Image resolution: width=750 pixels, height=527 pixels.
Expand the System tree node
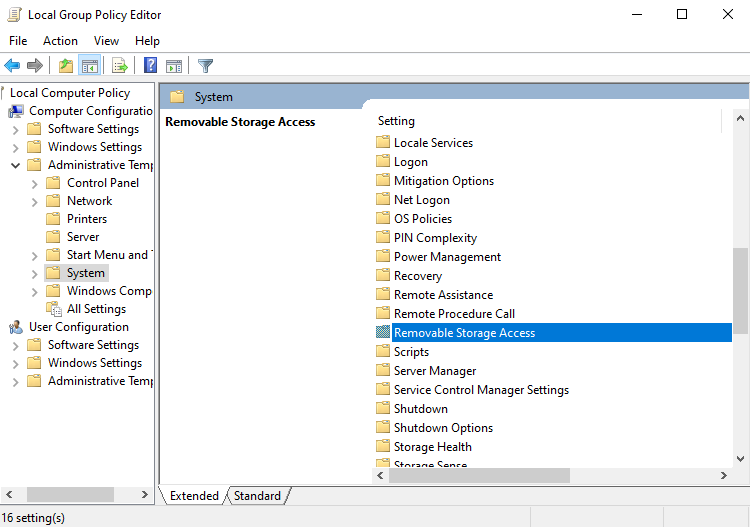34,274
